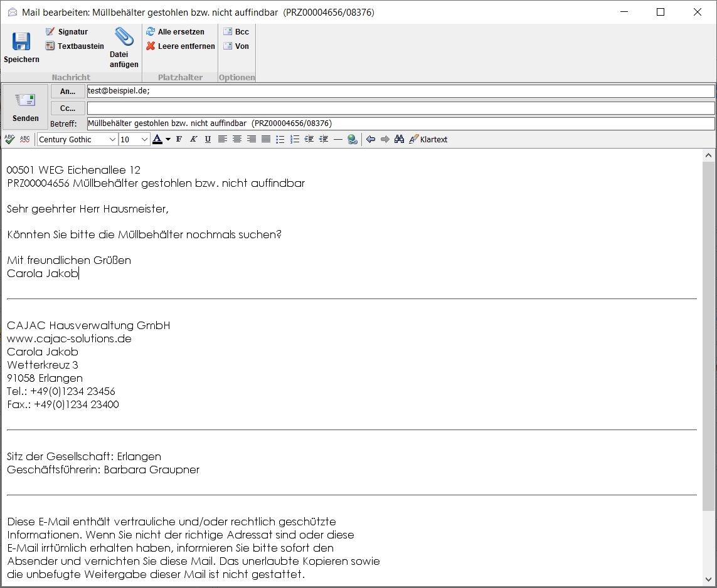This screenshot has width=717, height=588.
Task: Click the www.cajac-solutions.de text
Action: pyautogui.click(x=69, y=339)
